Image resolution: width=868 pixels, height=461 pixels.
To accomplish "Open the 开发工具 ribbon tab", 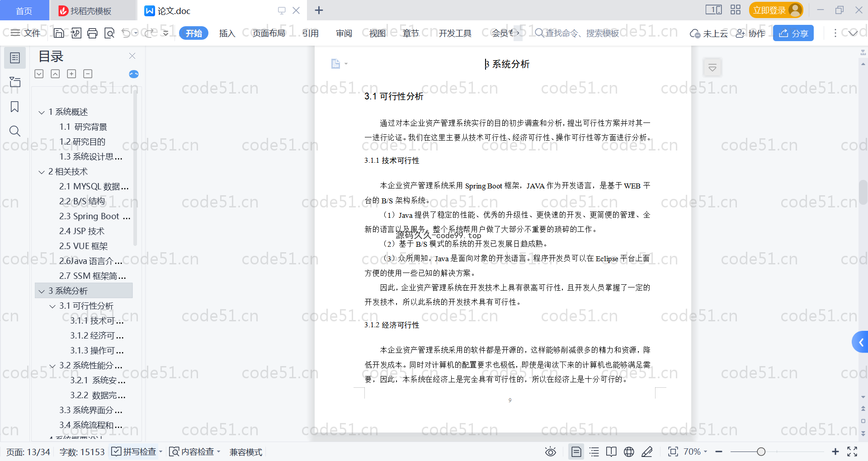I will point(455,33).
